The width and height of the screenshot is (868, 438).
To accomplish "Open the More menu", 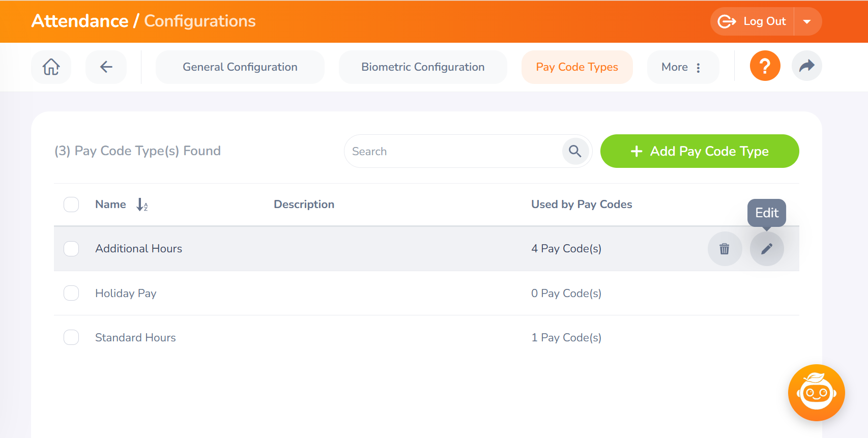I will coord(683,67).
